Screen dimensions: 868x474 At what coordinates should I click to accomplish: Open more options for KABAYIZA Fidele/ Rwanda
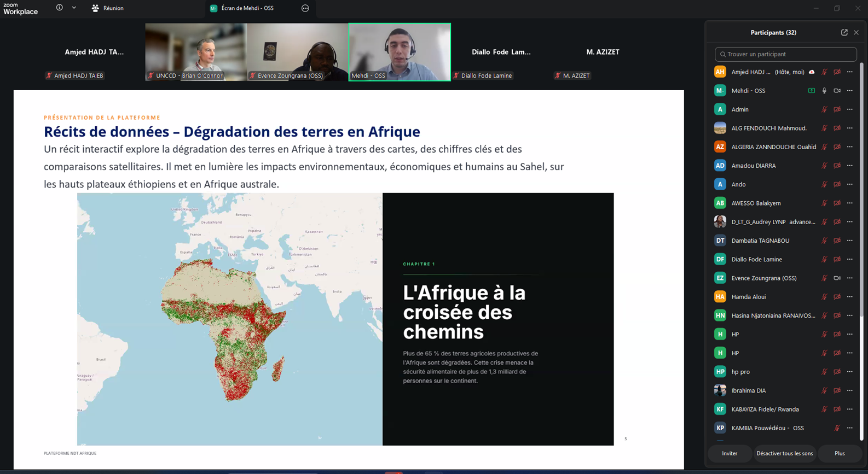(x=850, y=409)
